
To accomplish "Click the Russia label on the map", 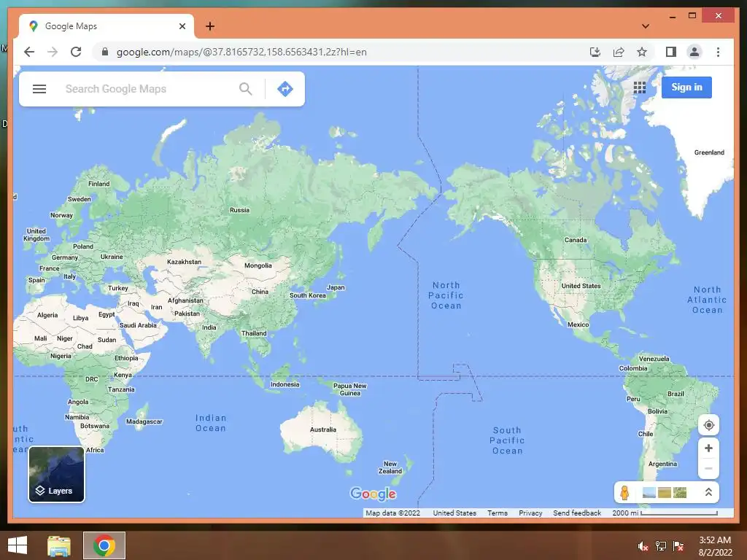I will click(x=239, y=210).
